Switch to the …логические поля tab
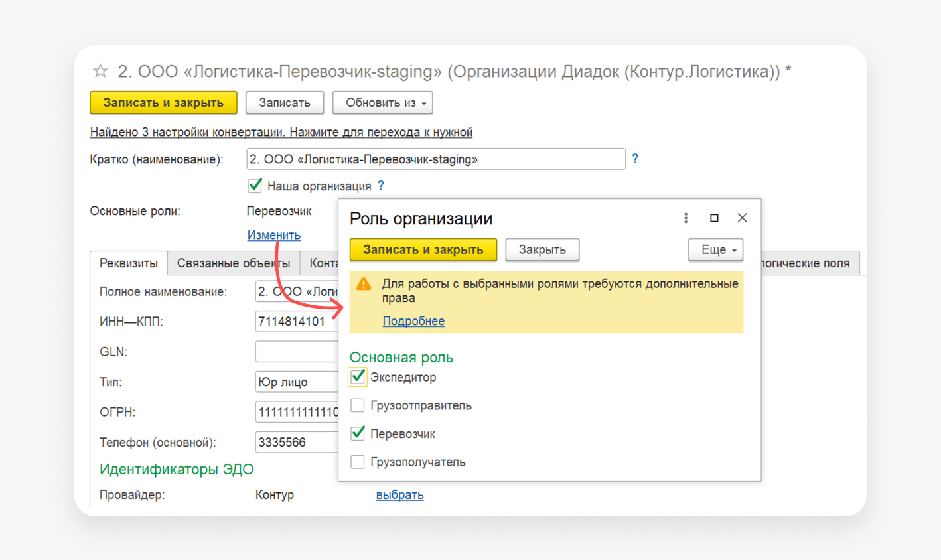941x560 pixels. tap(810, 263)
